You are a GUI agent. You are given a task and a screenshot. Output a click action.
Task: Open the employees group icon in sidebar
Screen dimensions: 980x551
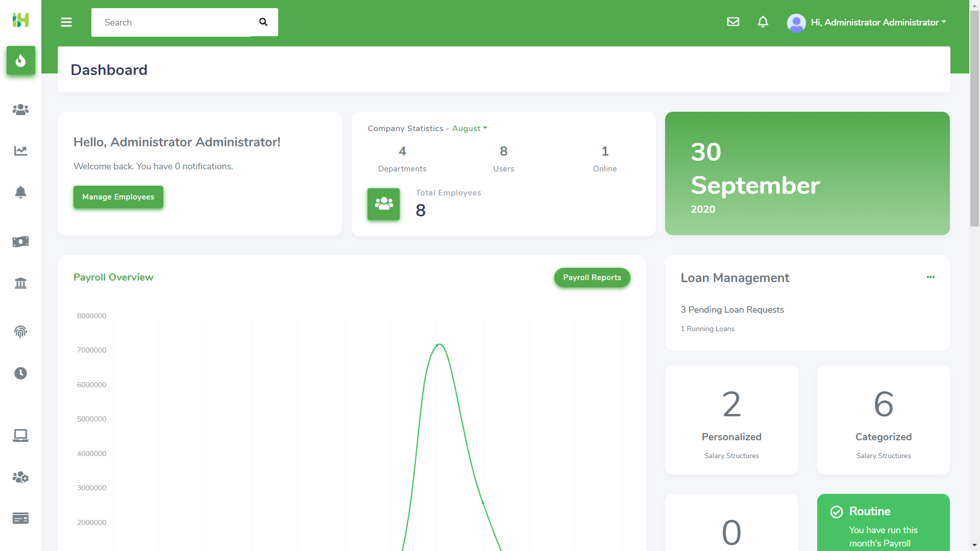point(20,110)
